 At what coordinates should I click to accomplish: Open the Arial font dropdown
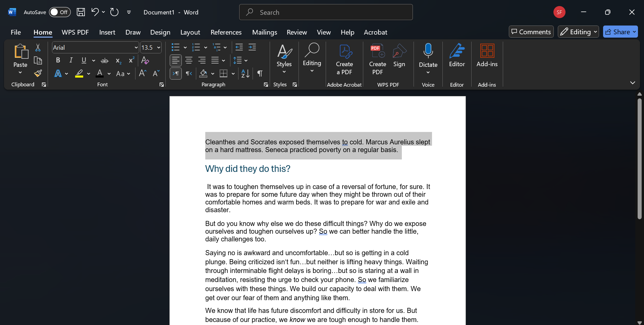135,47
